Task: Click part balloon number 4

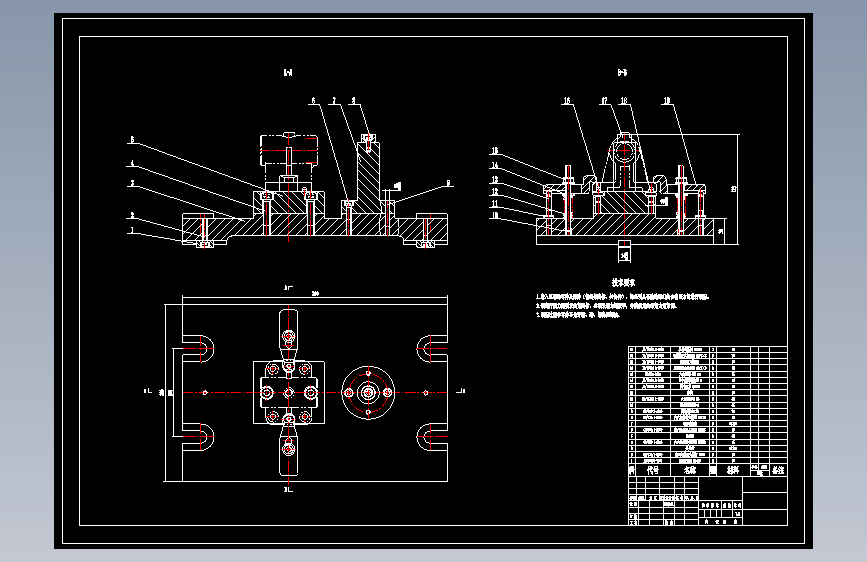Action: click(132, 163)
